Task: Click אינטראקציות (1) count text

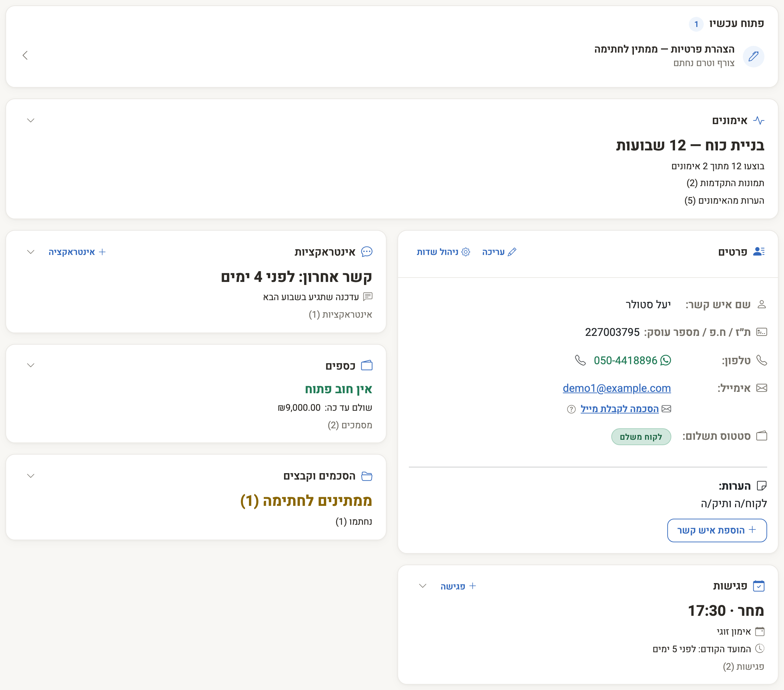Action: click(x=340, y=315)
